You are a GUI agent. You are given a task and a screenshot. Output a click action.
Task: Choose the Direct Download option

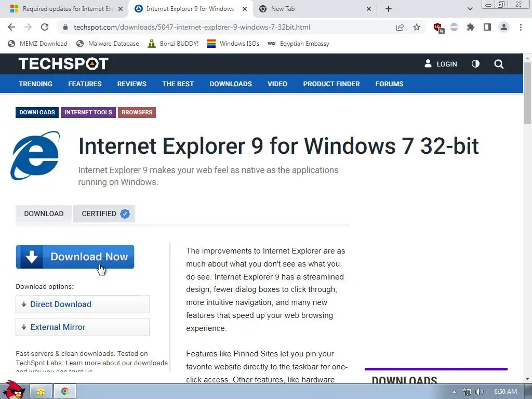pyautogui.click(x=83, y=304)
